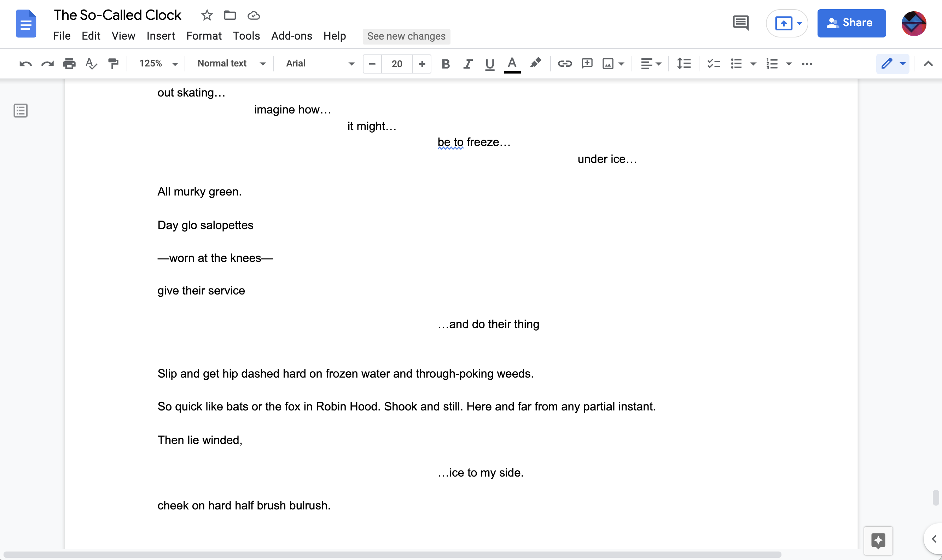The width and height of the screenshot is (942, 560).
Task: Check the cloud document status icon
Action: tap(254, 16)
